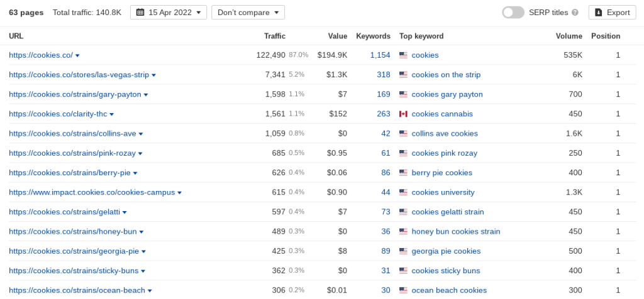Expand caret for honey-bun URL
This screenshot has height=299, width=644.
[x=142, y=232]
